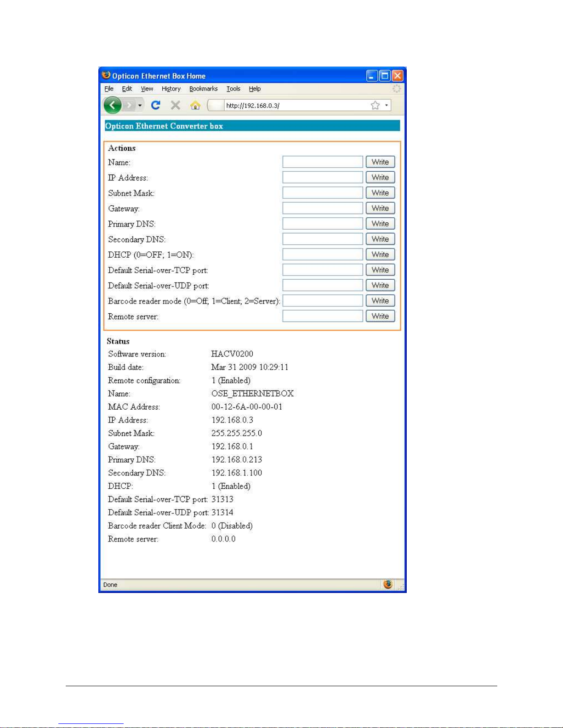Click Write next to Remote server

380,316
